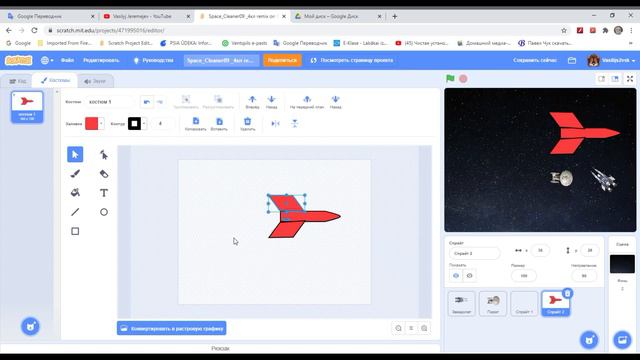Click the red fill color swatch

91,124
